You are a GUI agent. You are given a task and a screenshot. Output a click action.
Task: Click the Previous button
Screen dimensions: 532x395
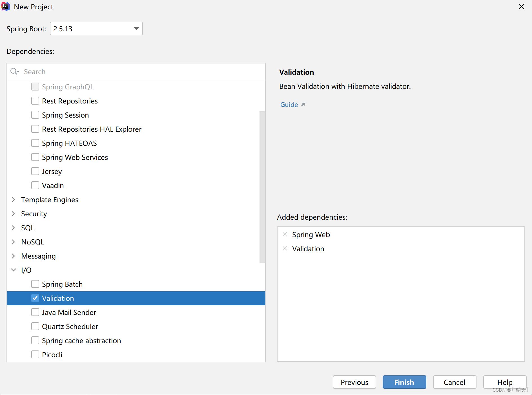pyautogui.click(x=354, y=382)
